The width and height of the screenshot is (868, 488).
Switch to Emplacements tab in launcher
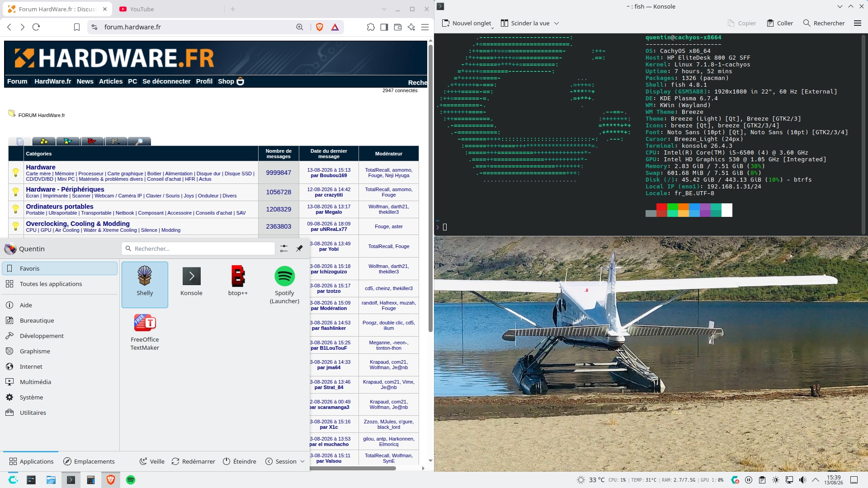[x=89, y=461]
